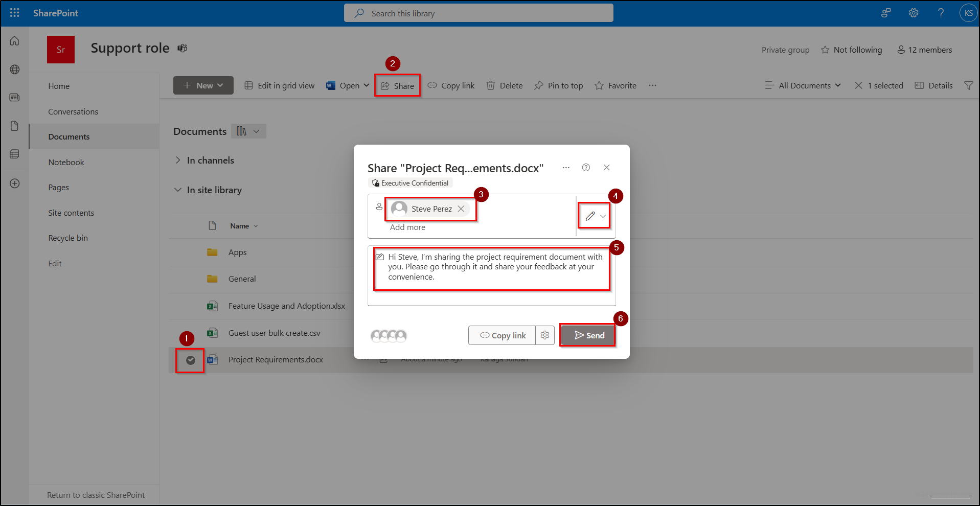Viewport: 980px width, 506px height.
Task: Copy link to the selected file
Action: tap(450, 85)
